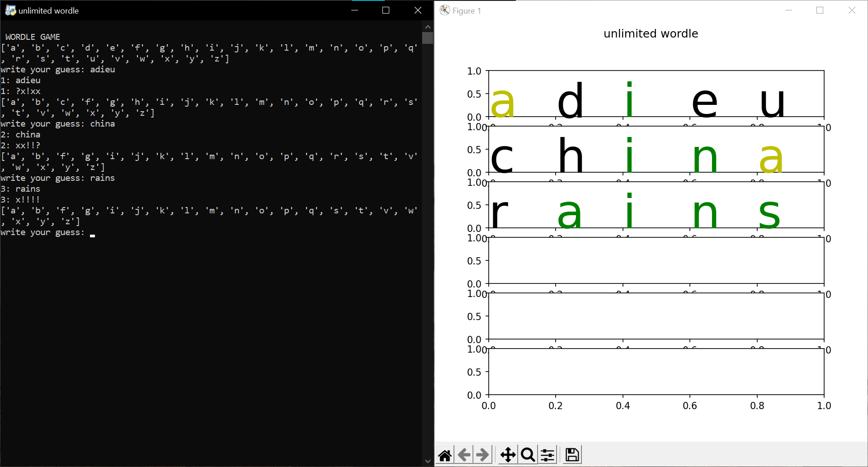Close the Figure 1 window

pos(852,10)
